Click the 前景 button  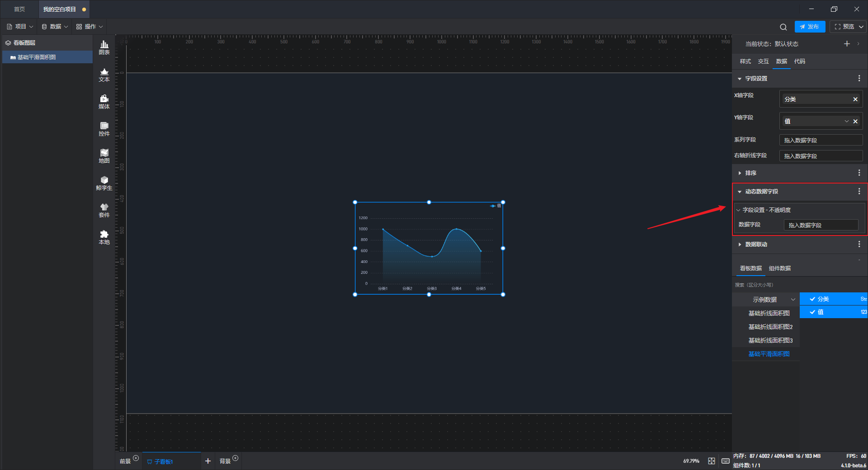[125, 461]
